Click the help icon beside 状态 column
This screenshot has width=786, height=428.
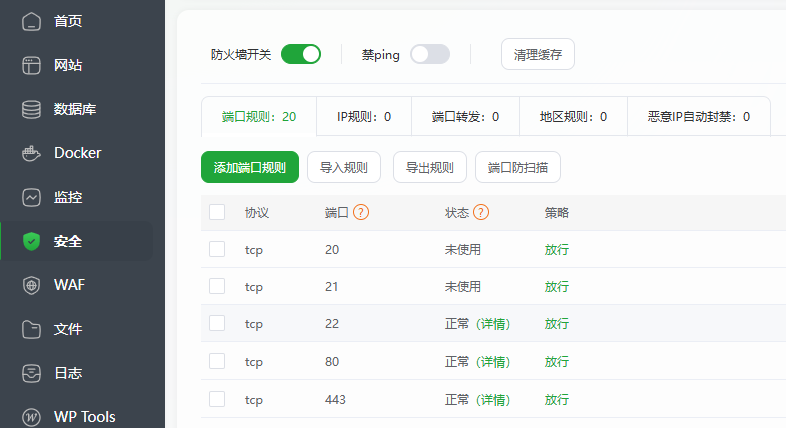[481, 212]
